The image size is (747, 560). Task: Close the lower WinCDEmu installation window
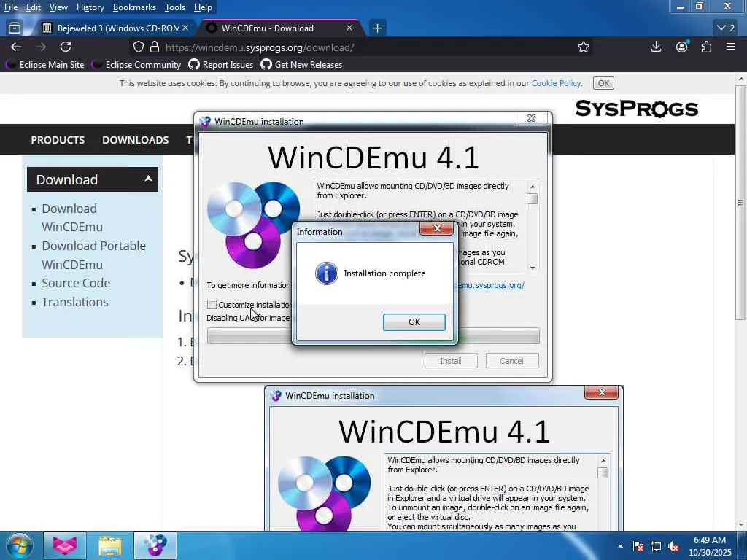(x=602, y=392)
